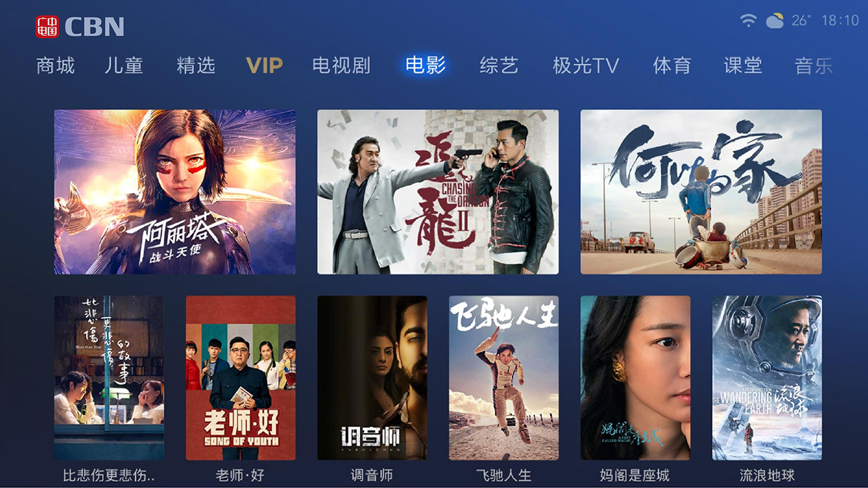
Task: Select the 精选 tab
Action: point(196,65)
